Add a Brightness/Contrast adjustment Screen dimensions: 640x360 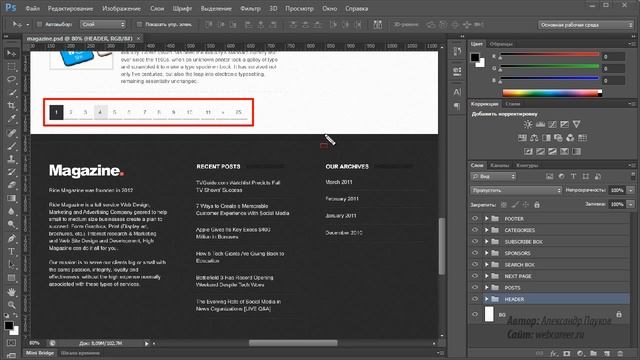[x=528, y=124]
